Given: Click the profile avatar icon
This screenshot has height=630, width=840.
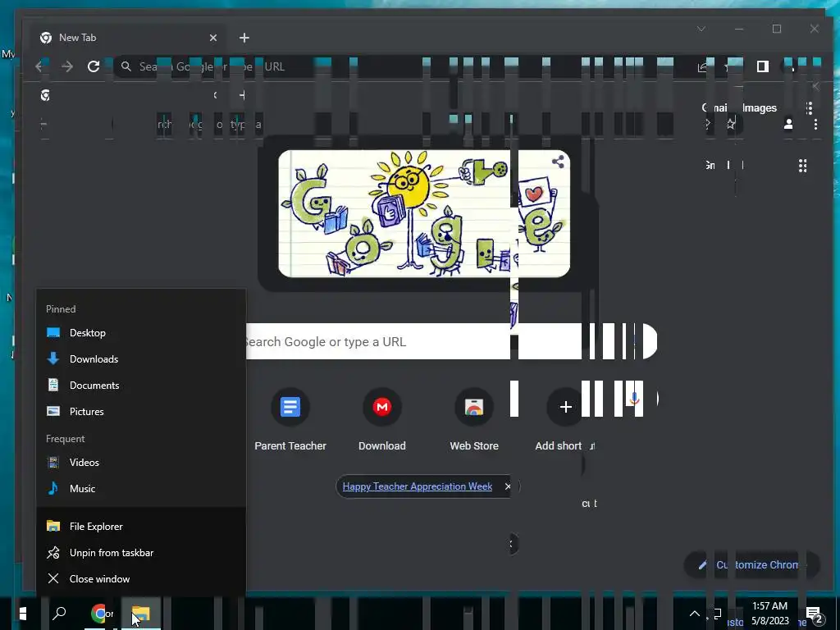Looking at the screenshot, I should tap(788, 125).
